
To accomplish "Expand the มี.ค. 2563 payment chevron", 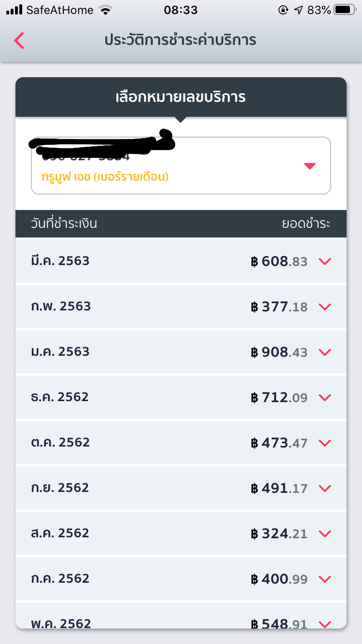I will tap(325, 262).
